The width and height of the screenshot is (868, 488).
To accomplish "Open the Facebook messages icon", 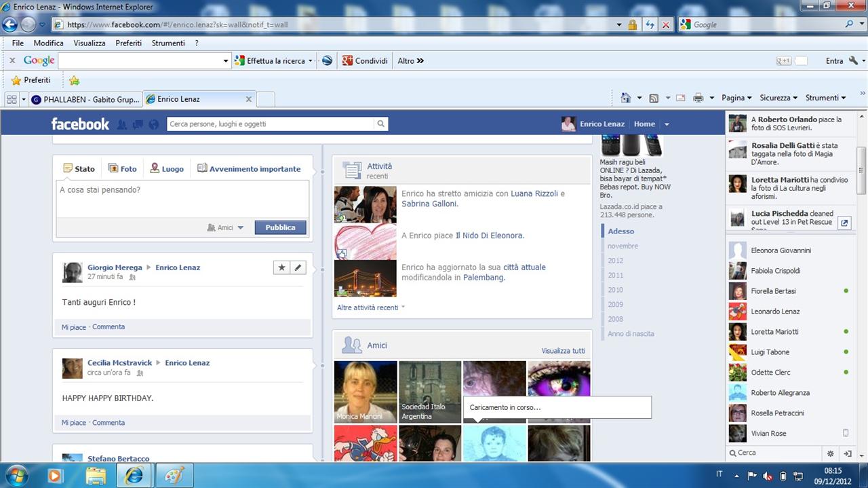I will tap(138, 124).
